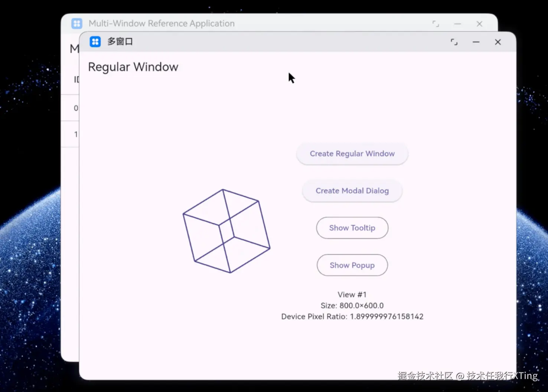The height and width of the screenshot is (392, 548).
Task: Click the Multi-Window Reference Application title text
Action: click(x=162, y=23)
